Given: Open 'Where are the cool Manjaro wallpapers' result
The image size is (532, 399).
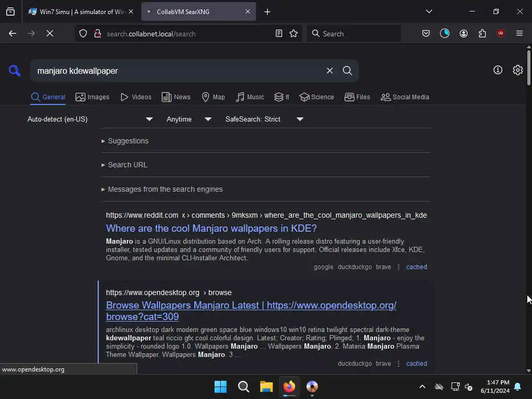Looking at the screenshot, I should (x=211, y=229).
